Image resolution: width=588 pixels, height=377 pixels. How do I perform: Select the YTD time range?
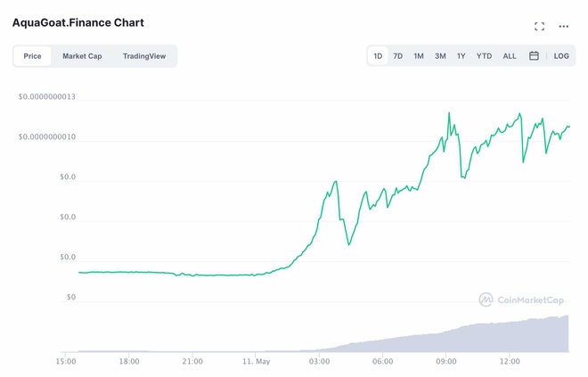tap(484, 56)
